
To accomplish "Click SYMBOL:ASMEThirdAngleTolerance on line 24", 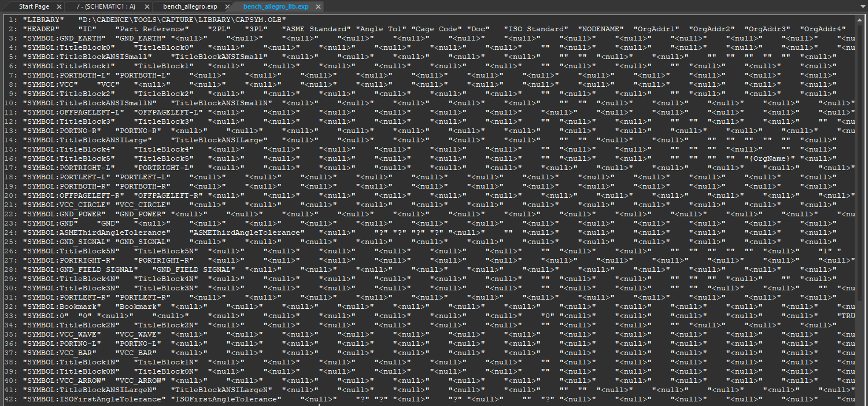I will tap(90, 232).
